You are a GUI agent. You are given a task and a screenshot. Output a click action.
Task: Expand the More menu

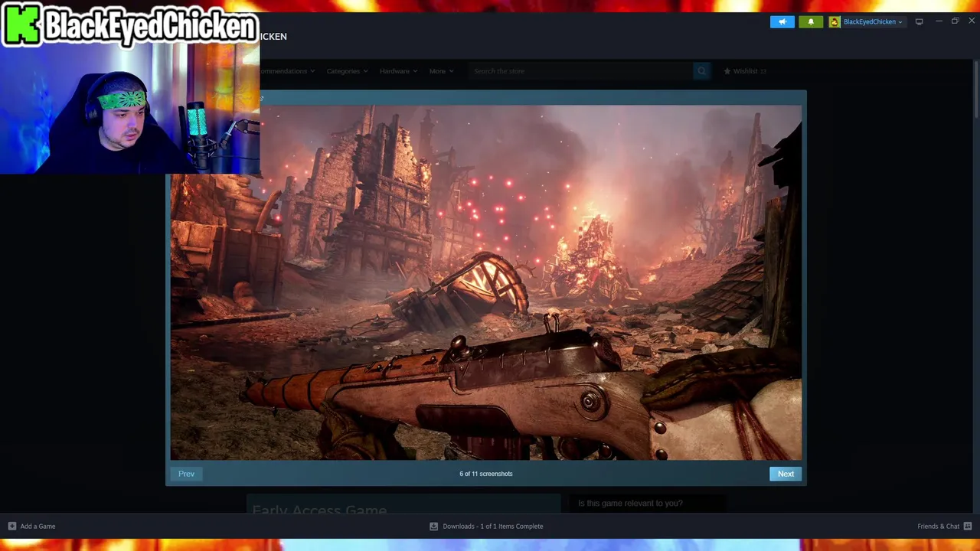click(441, 71)
